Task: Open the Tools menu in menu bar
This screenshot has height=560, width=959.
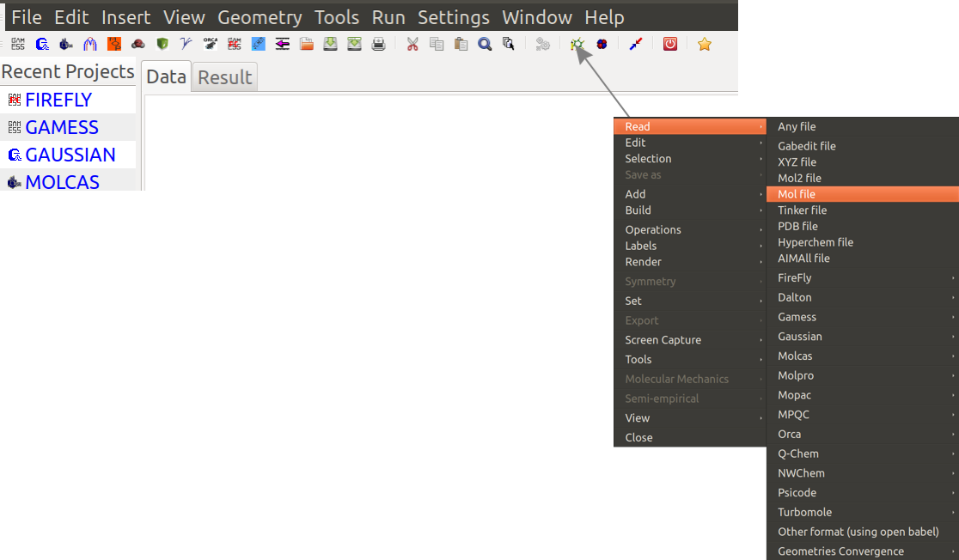Action: click(x=337, y=17)
